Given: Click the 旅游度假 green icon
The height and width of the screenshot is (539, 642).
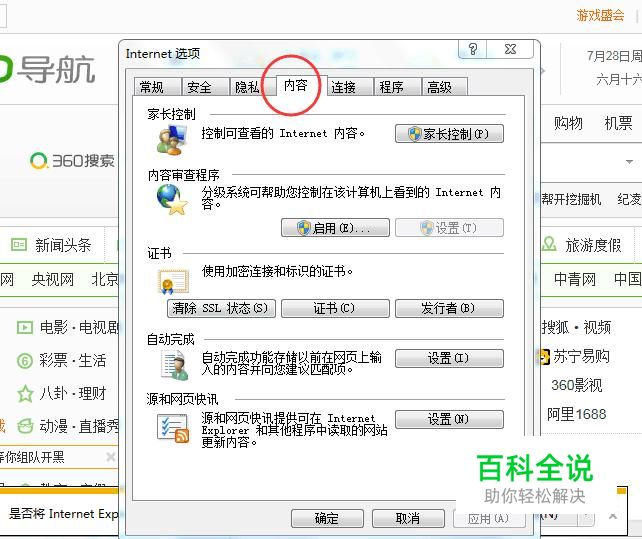Looking at the screenshot, I should click(549, 244).
